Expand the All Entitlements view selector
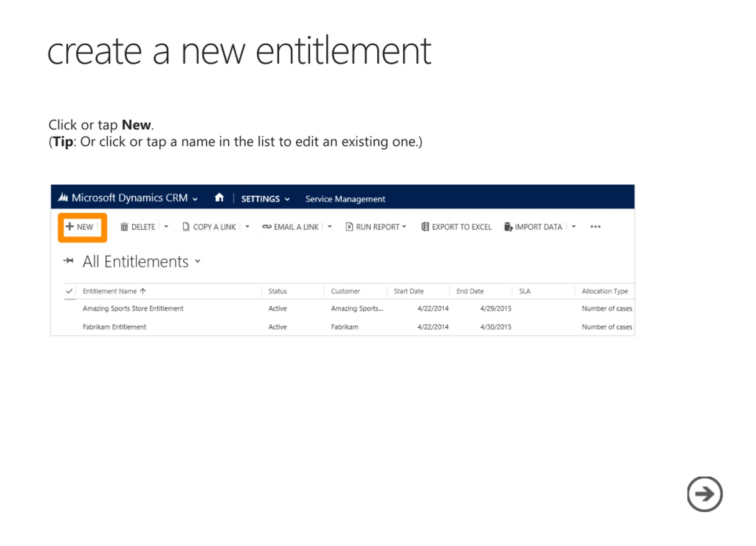The image size is (756, 546). pyautogui.click(x=198, y=261)
